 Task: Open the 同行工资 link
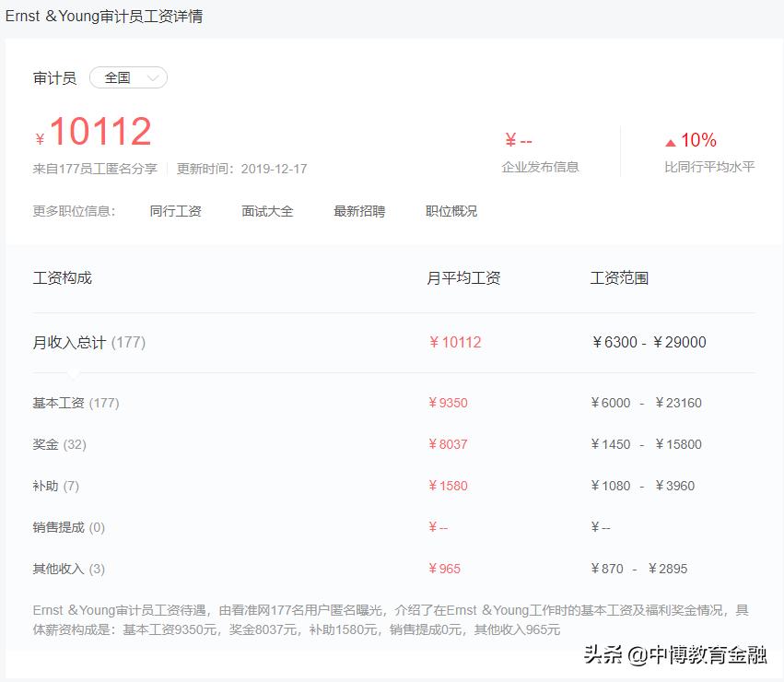177,210
